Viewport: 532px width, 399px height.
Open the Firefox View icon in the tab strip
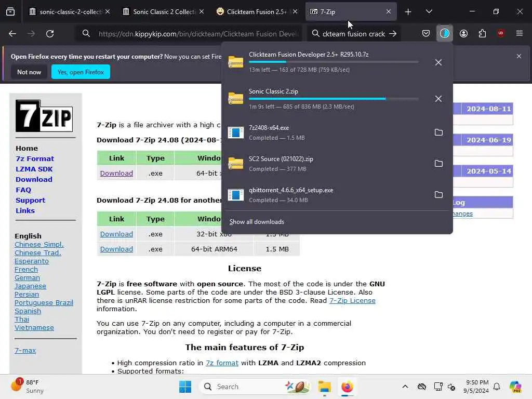10,11
